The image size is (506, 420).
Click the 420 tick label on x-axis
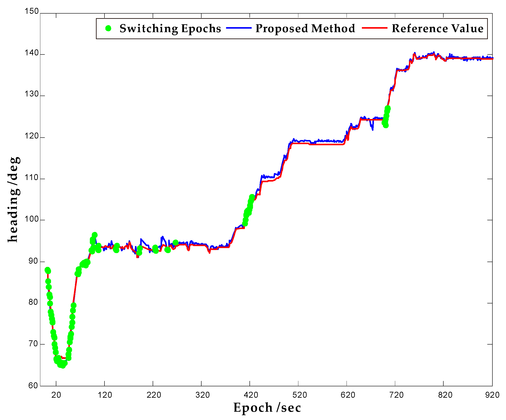pyautogui.click(x=251, y=395)
